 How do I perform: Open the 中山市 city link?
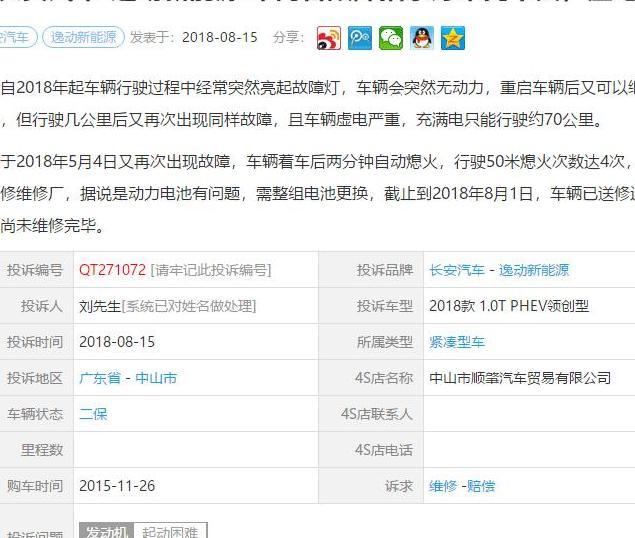(x=156, y=378)
